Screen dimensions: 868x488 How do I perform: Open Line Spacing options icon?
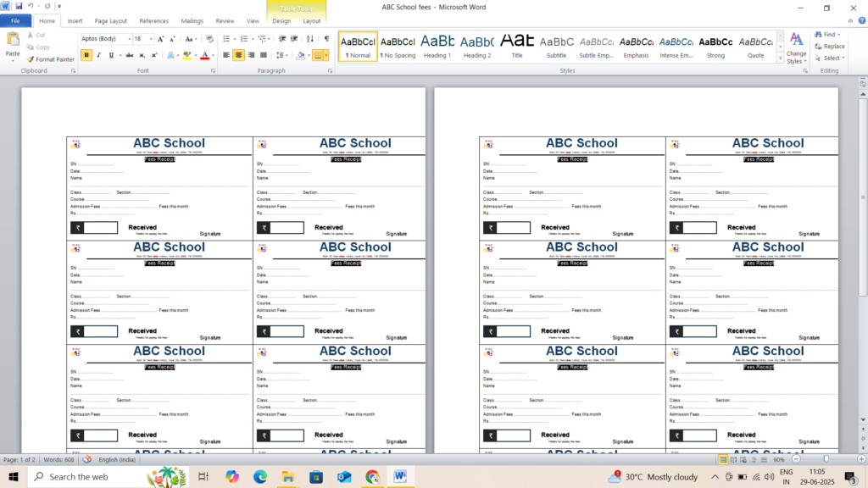[280, 55]
